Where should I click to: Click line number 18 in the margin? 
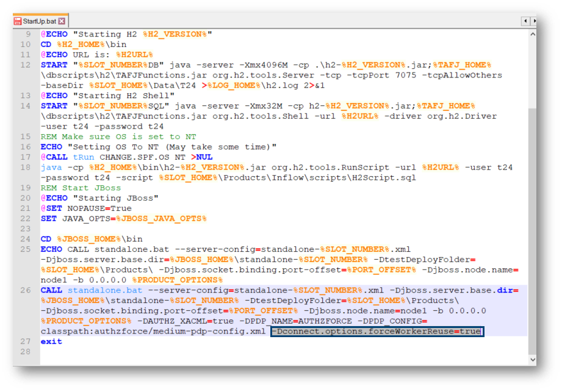point(25,168)
